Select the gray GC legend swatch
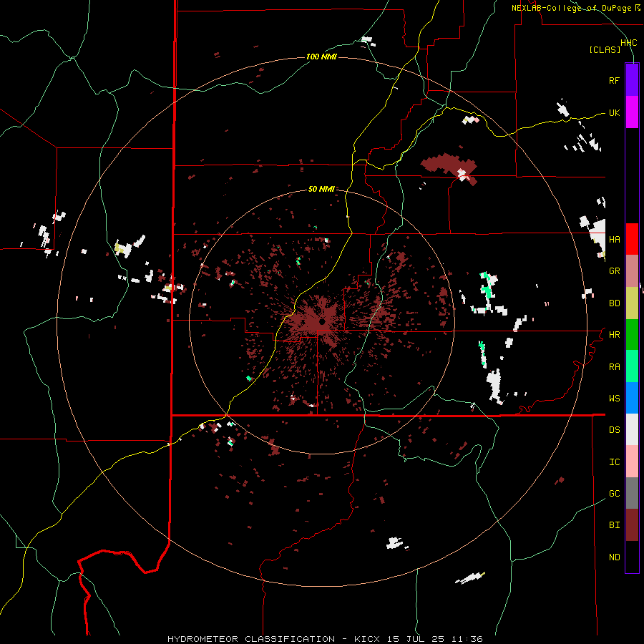 (x=632, y=493)
